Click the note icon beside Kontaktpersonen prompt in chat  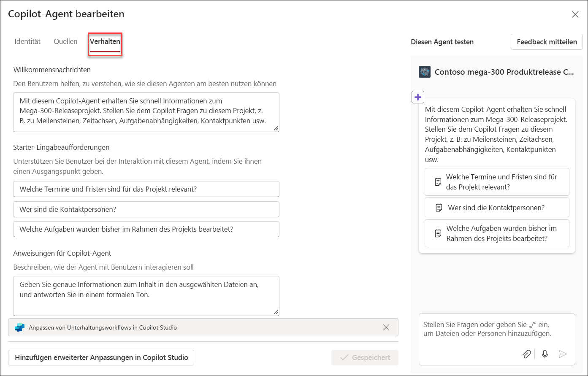click(x=439, y=208)
